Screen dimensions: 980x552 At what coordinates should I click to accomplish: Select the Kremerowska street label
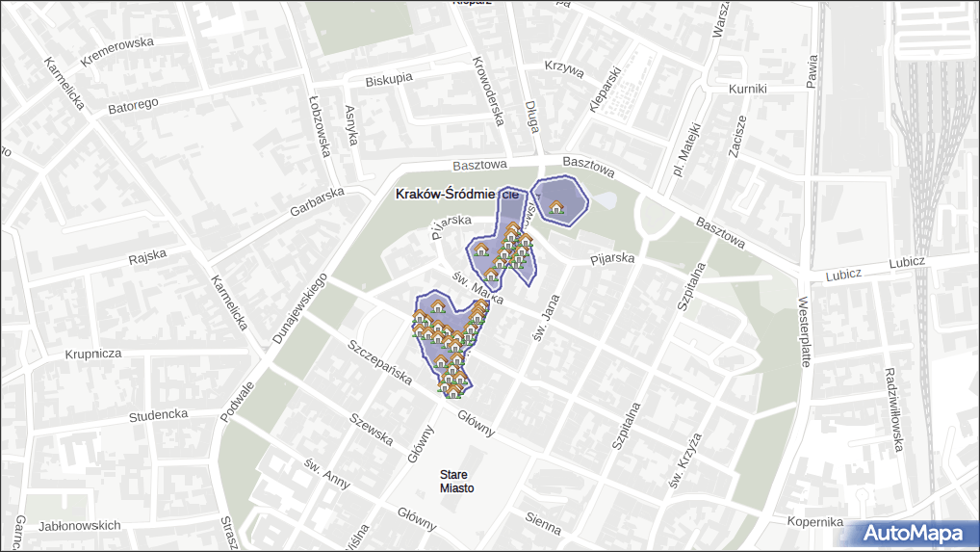click(116, 51)
